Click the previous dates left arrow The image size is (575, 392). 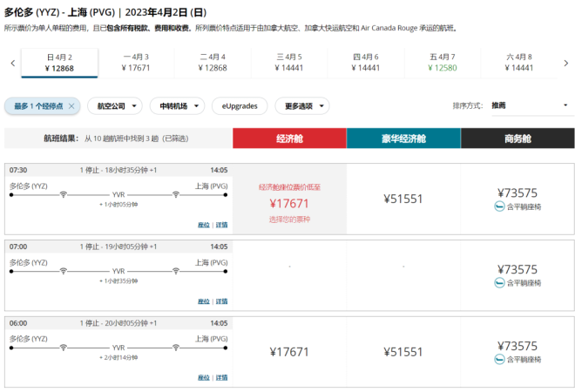point(12,63)
